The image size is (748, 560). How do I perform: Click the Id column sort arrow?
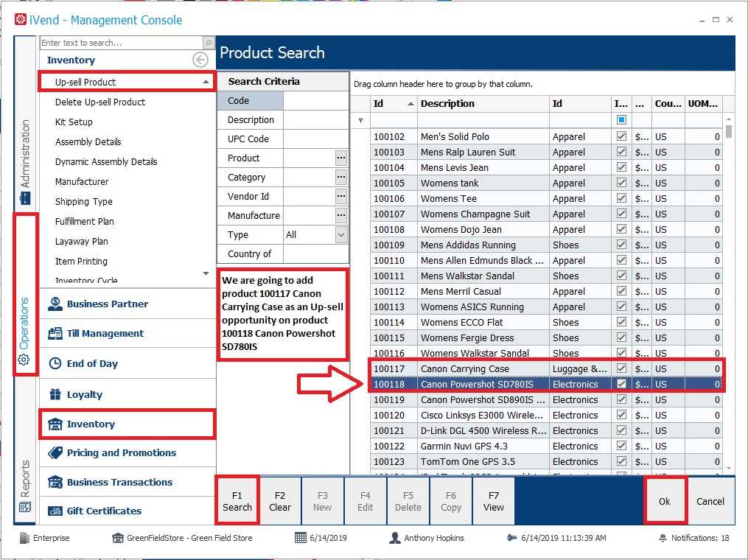click(x=410, y=104)
